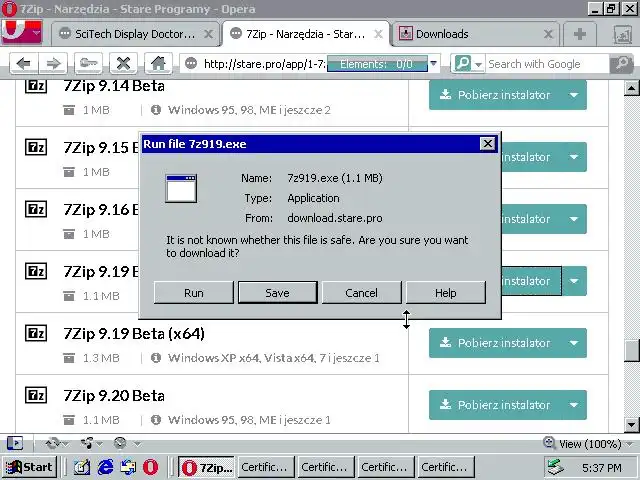
Task: Open the Opera main menu button
Action: pyautogui.click(x=22, y=33)
